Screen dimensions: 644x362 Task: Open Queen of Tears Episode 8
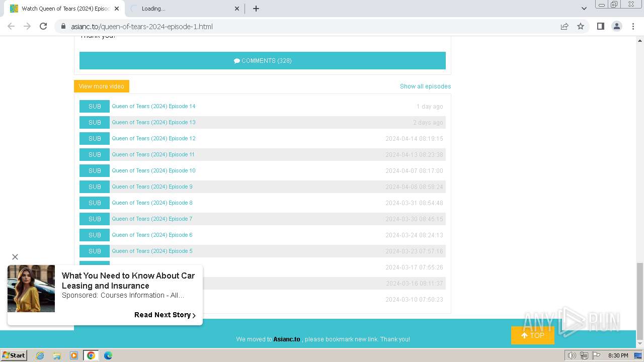[x=152, y=203]
